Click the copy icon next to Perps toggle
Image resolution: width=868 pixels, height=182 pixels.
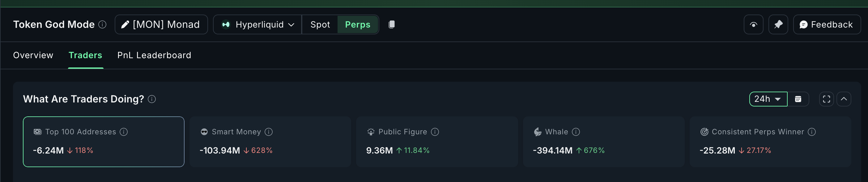[x=392, y=24]
